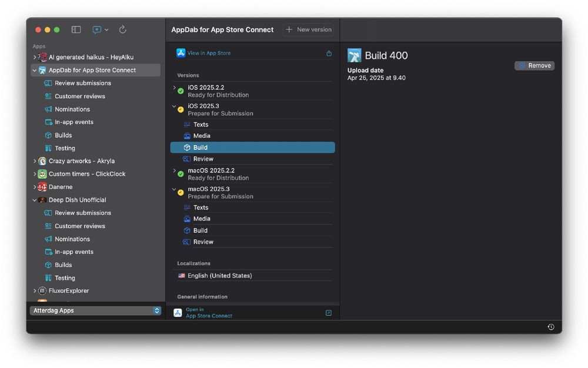Open the View in App Store link
Viewport: 588px width, 368px height.
209,53
